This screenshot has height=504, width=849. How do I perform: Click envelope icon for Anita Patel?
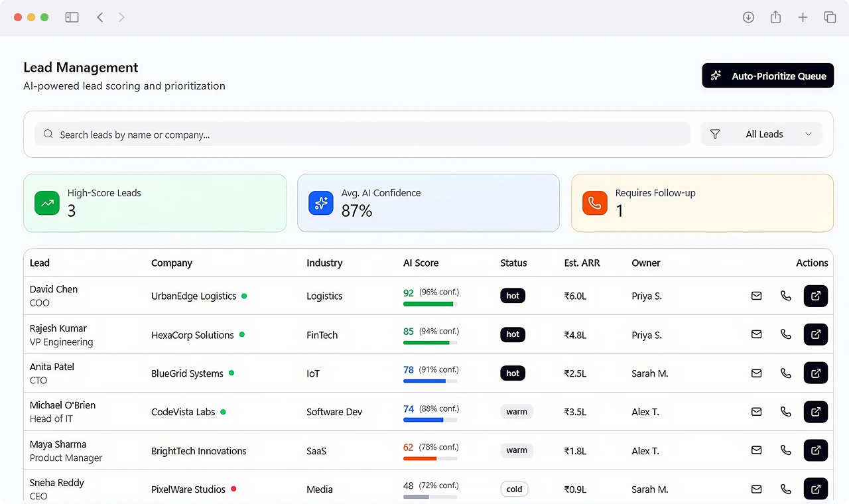tap(756, 373)
